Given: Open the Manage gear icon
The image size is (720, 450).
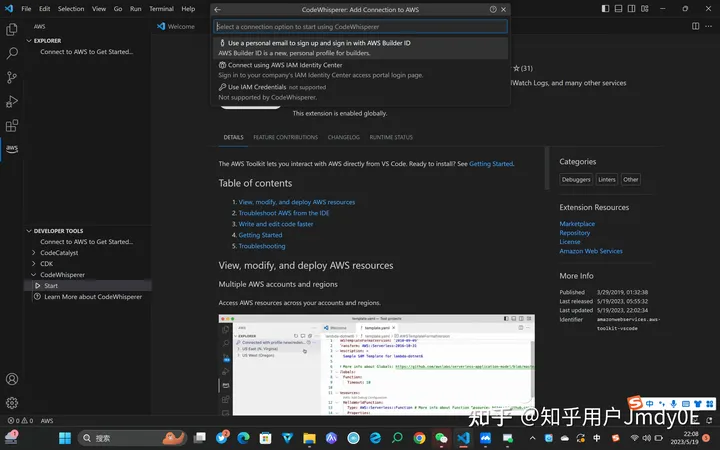Looking at the screenshot, I should pyautogui.click(x=11, y=403).
